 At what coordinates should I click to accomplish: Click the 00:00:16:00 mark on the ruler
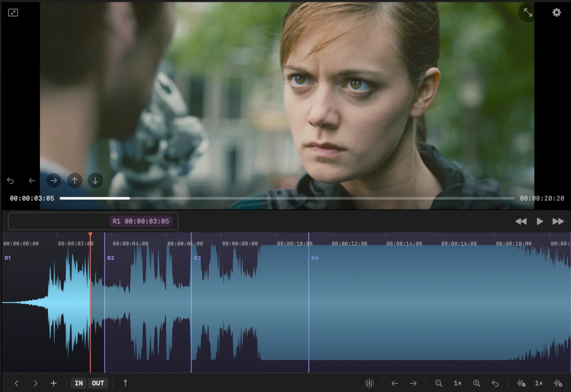[x=459, y=243]
